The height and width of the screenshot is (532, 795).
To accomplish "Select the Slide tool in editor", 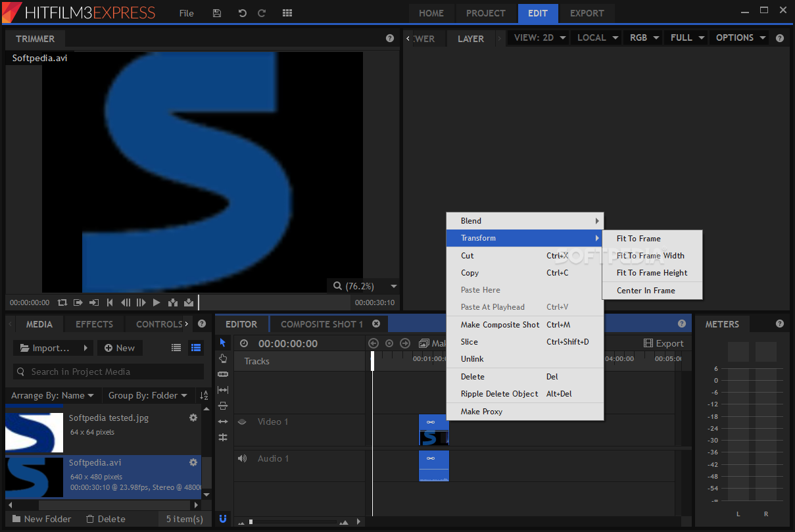I will [223, 406].
